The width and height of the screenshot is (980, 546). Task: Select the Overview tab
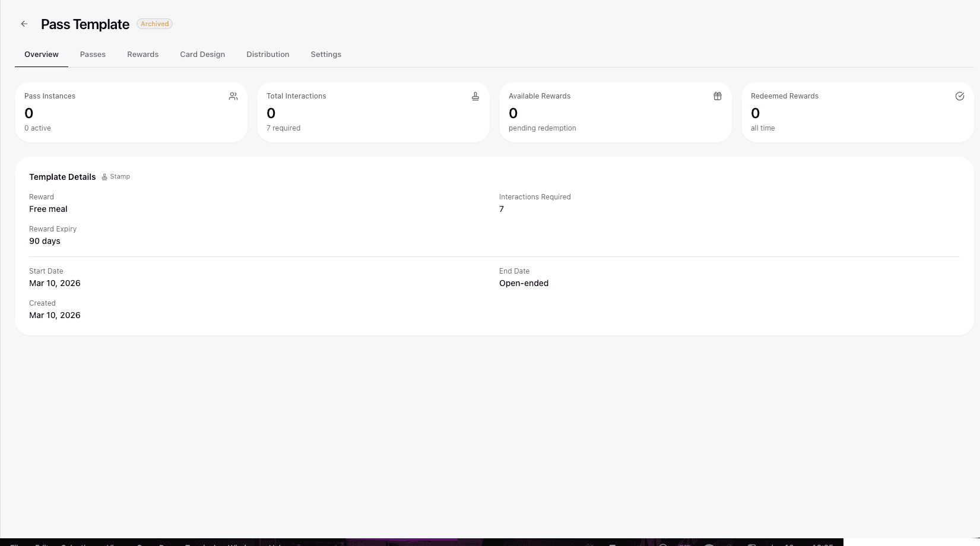click(41, 54)
